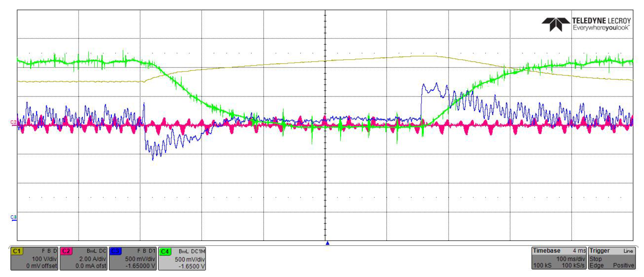The width and height of the screenshot is (644, 277).
Task: Click the yellow C1 channel badge
Action: [x=17, y=251]
